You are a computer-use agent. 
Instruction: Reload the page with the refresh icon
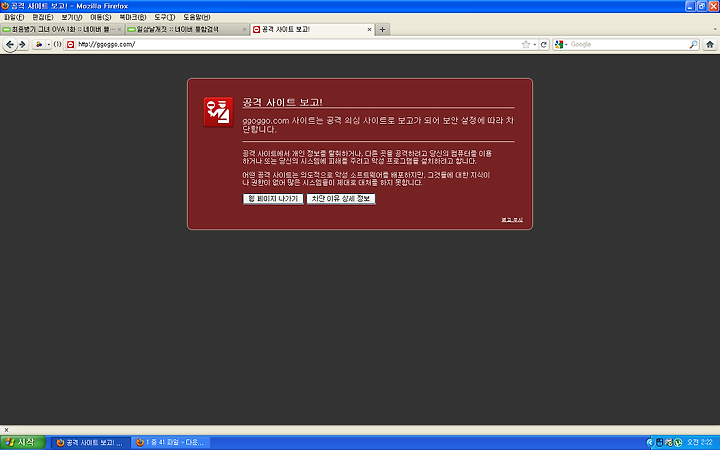click(544, 45)
